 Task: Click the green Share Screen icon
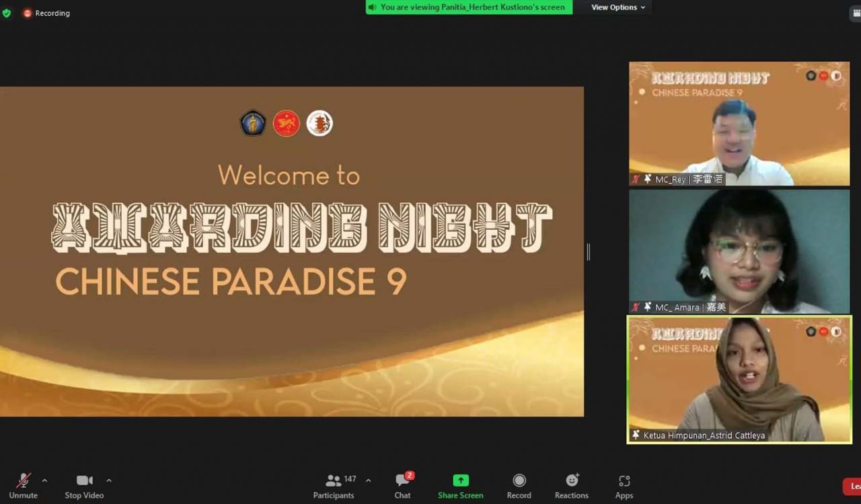[x=461, y=480]
